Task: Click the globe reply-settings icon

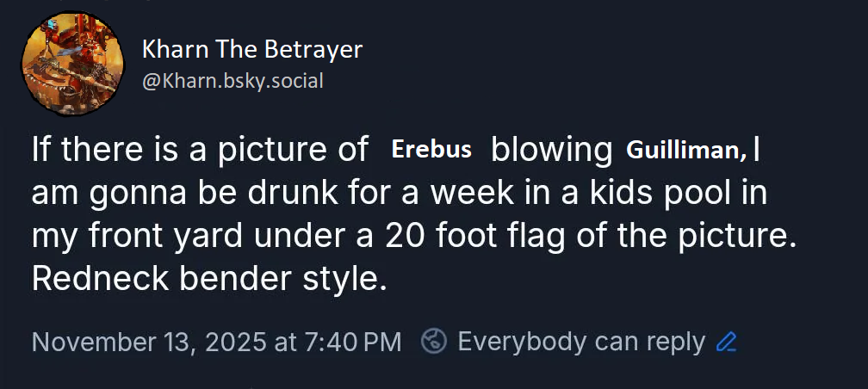Action: [434, 342]
